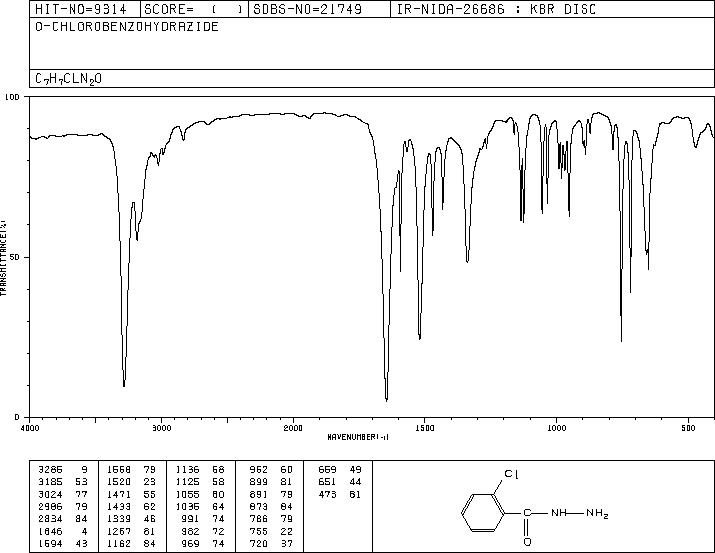Click the 100 tick label on the transmittance axis
The height and width of the screenshot is (553, 715).
point(12,97)
